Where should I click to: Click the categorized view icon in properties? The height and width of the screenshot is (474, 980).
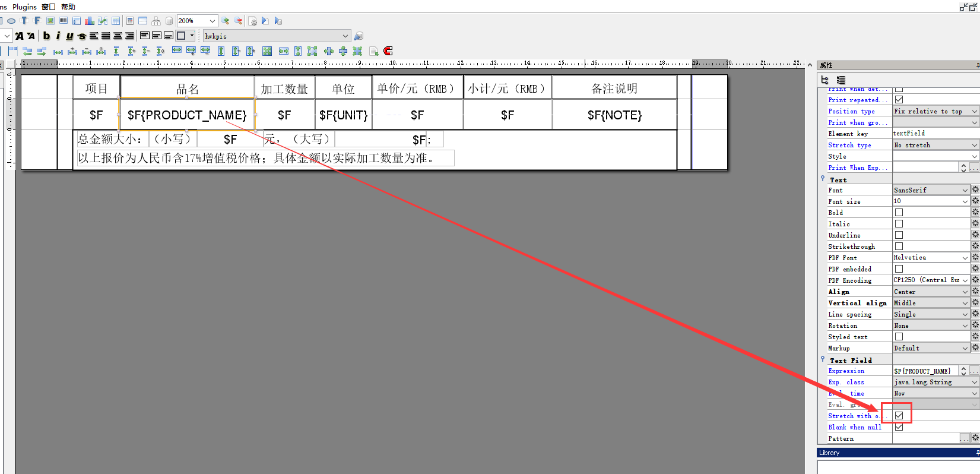click(x=824, y=80)
